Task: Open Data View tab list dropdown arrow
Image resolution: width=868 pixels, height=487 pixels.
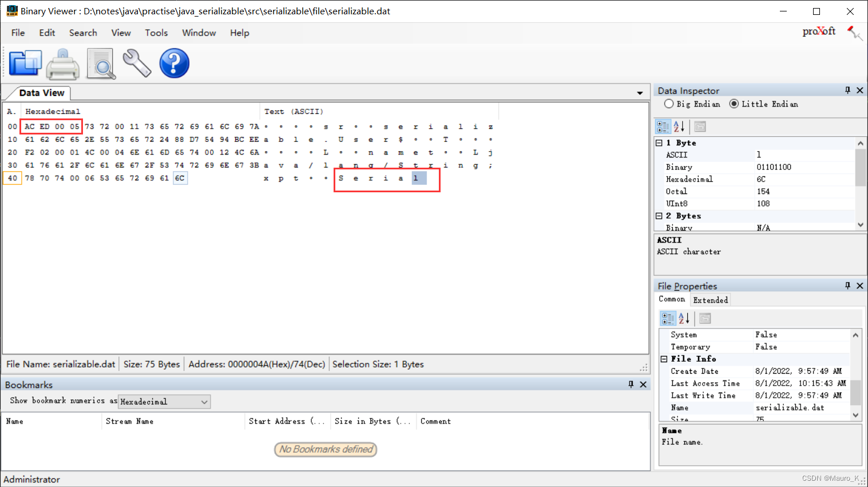Action: point(640,93)
